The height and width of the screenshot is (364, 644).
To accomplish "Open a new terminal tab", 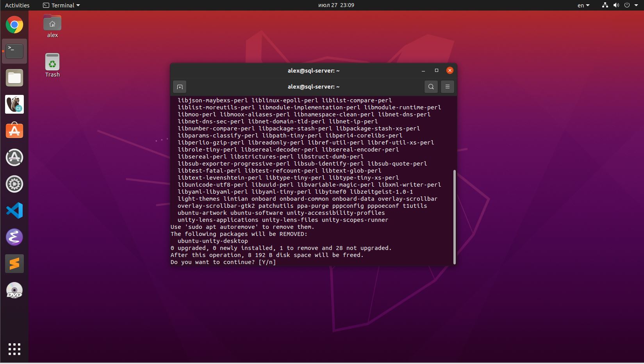I will click(x=180, y=87).
